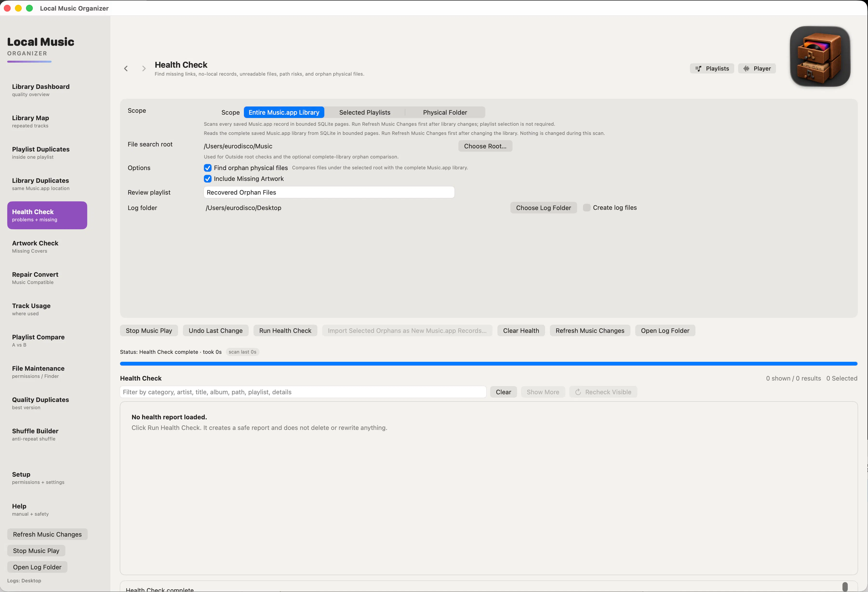Click Choose Log Folder button

[543, 208]
